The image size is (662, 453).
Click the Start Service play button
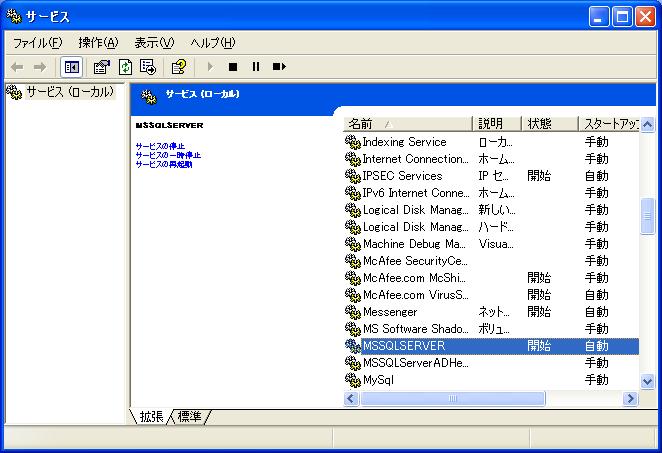point(210,67)
